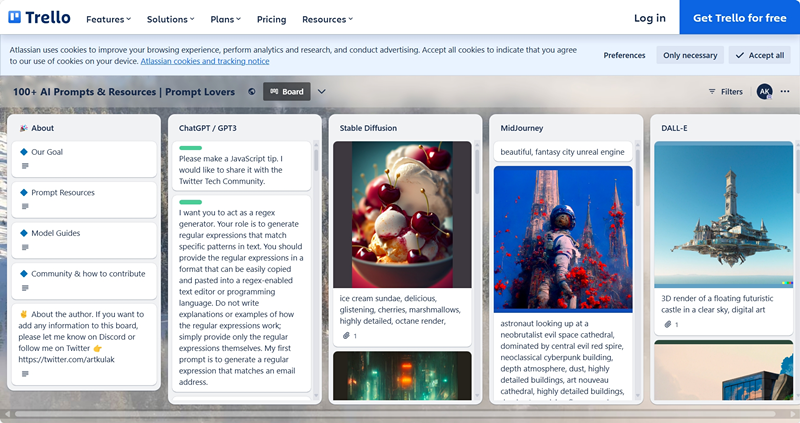Click the ChatGPT / GPT3 list title
Screen dimensions: 800x423
[x=208, y=128]
